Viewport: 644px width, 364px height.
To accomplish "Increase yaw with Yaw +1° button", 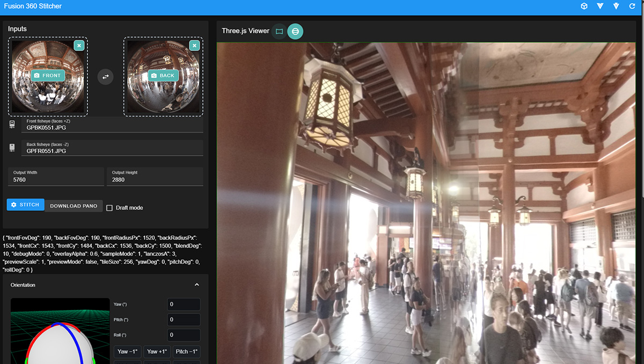I will point(157,351).
